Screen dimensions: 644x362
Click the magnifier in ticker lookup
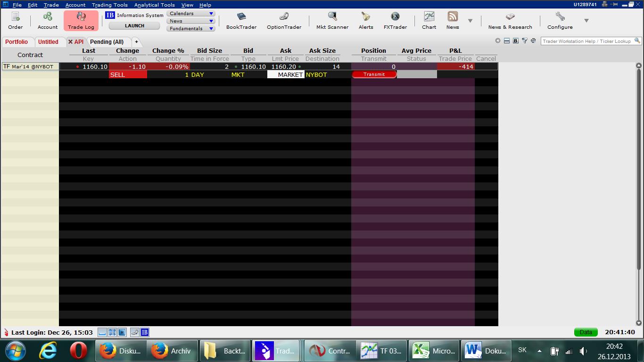(x=637, y=41)
